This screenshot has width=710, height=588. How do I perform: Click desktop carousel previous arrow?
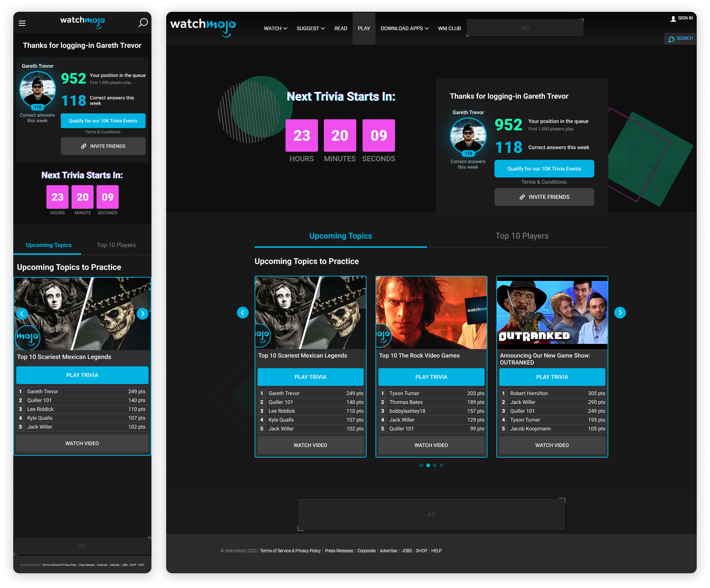coord(243,313)
